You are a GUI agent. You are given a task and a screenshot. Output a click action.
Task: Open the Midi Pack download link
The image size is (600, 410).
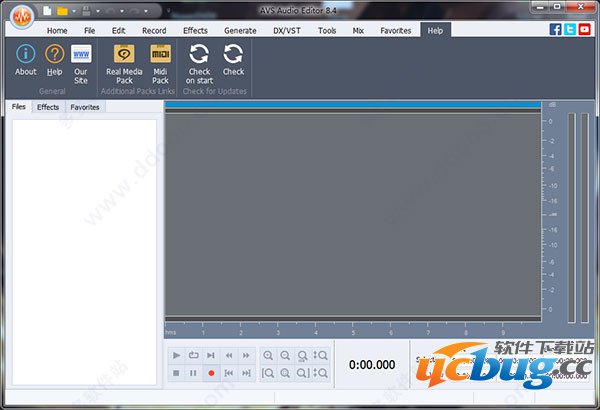pyautogui.click(x=160, y=64)
